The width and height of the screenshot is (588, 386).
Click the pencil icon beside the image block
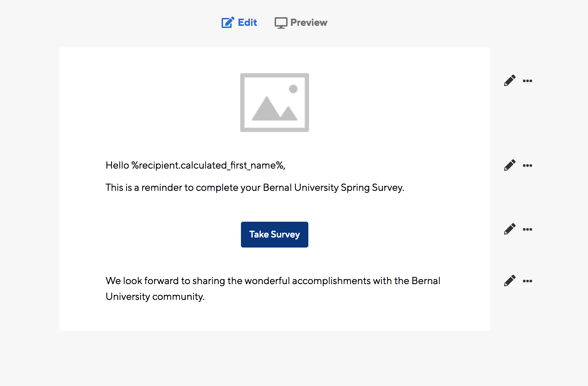509,80
